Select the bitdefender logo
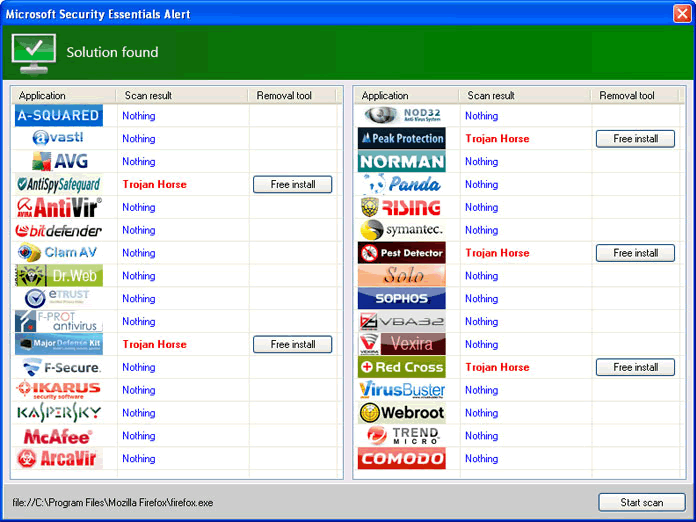This screenshot has height=522, width=696. [59, 230]
